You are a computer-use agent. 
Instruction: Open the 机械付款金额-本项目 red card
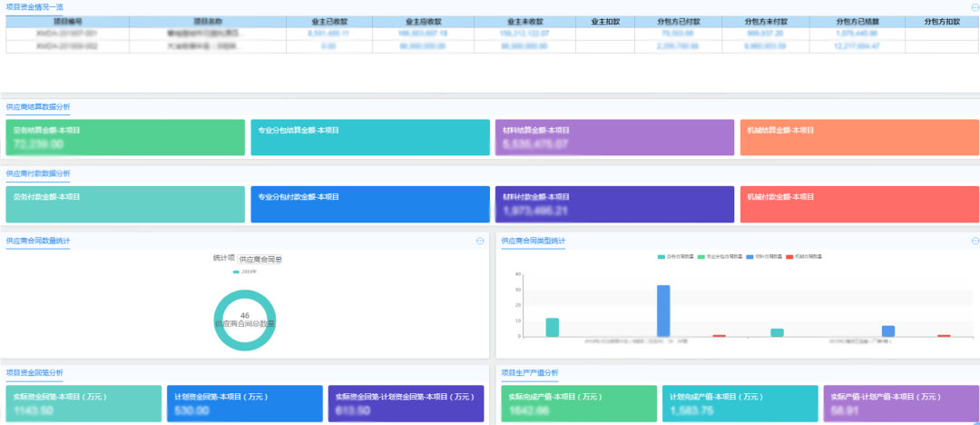click(858, 204)
